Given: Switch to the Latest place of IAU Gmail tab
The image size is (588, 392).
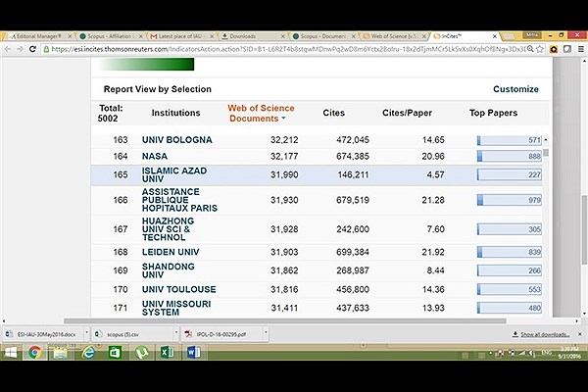Looking at the screenshot, I should [180, 36].
